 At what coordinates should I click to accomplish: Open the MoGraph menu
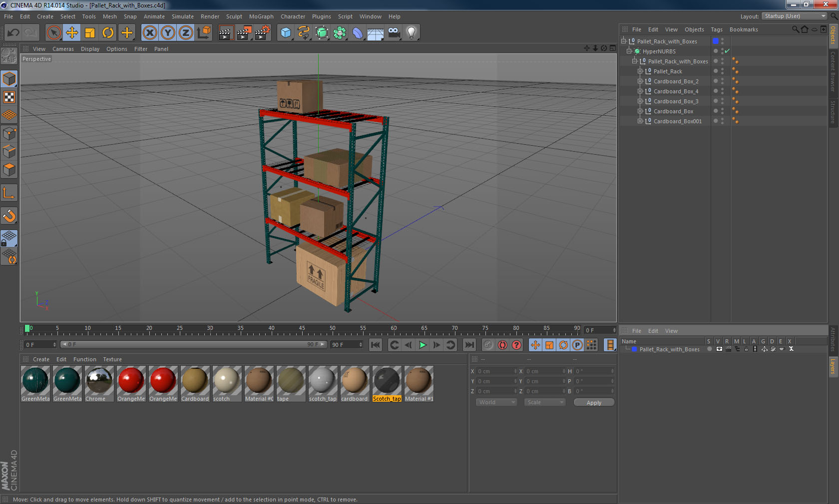click(x=261, y=16)
